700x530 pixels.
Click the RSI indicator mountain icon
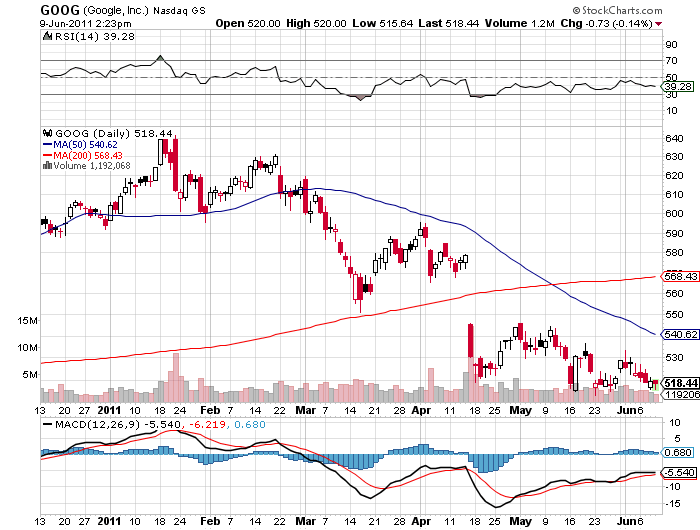(47, 36)
